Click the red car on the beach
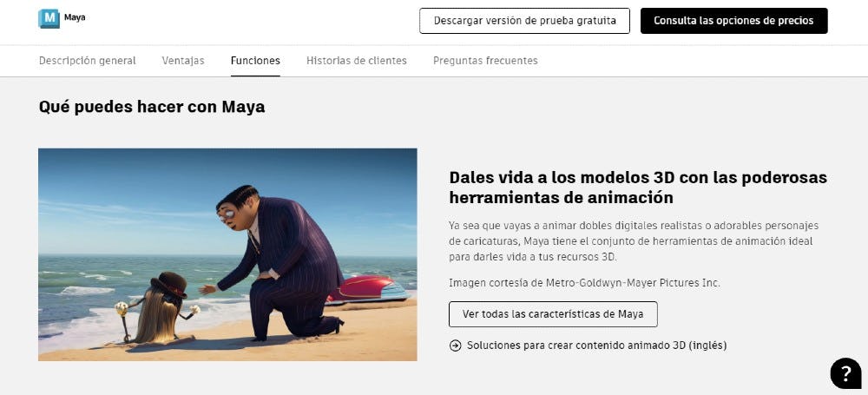 [x=368, y=289]
